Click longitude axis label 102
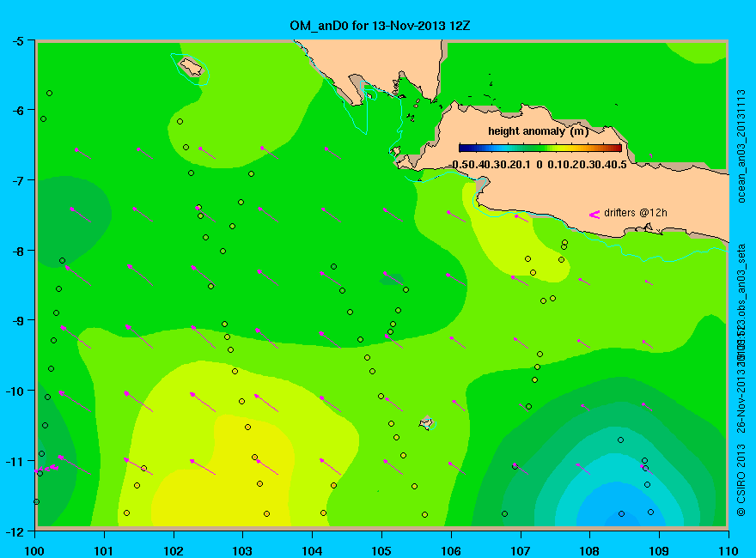 pos(173,551)
